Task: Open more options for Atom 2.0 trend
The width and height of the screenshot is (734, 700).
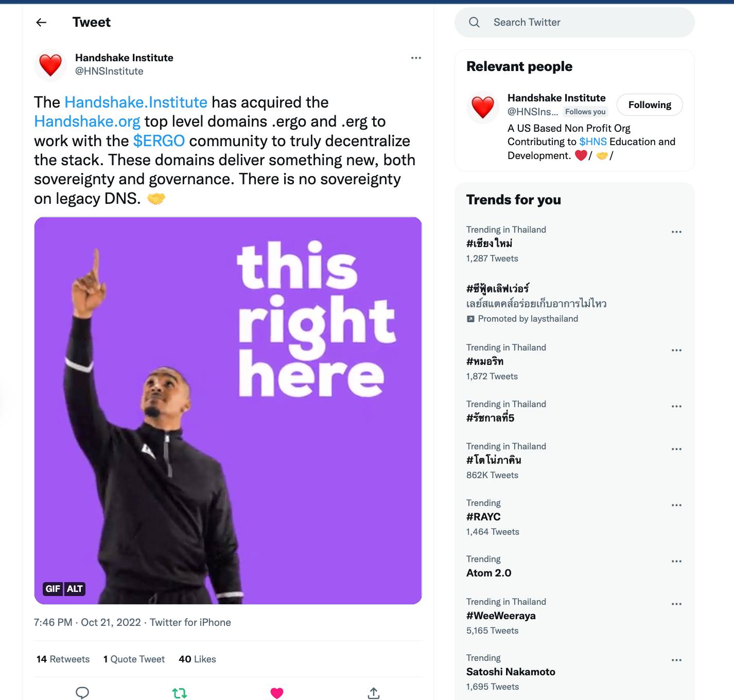Action: coord(676,561)
